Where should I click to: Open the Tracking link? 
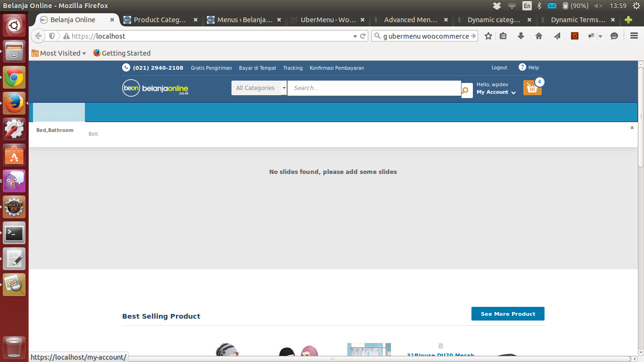(293, 68)
